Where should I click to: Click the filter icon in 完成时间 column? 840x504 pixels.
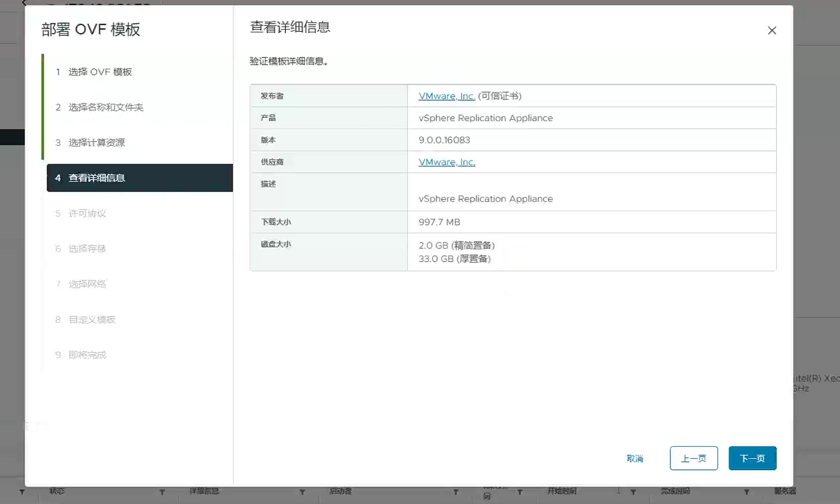[x=746, y=492]
